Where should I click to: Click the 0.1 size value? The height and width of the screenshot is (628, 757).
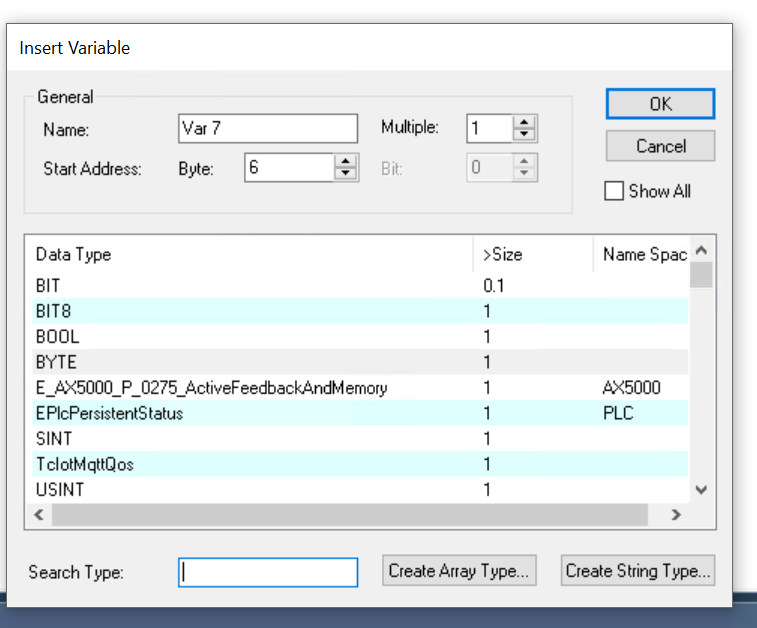tap(494, 285)
